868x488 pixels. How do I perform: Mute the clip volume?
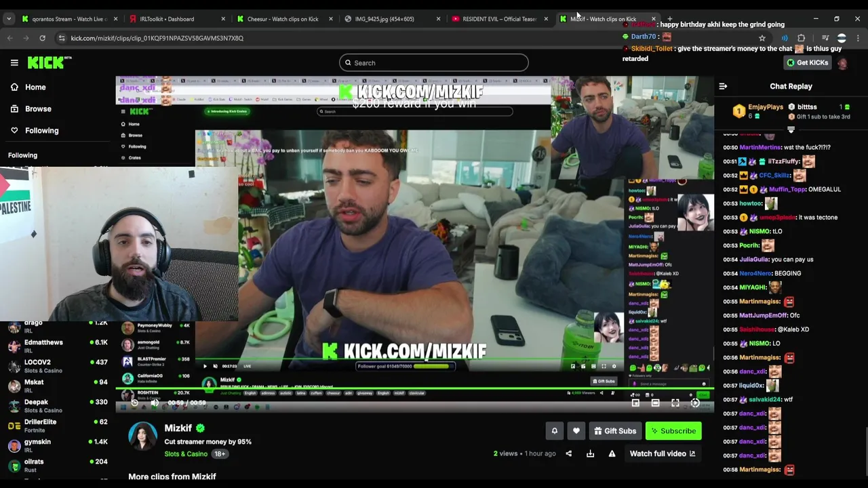tap(155, 403)
